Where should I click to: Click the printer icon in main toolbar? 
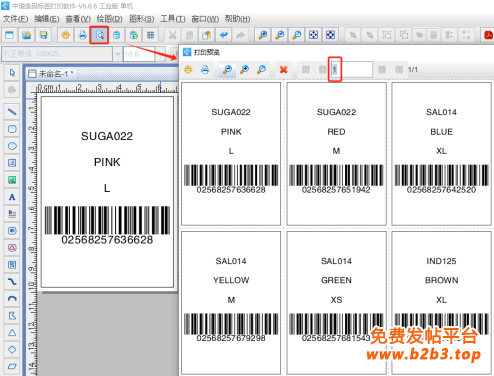tap(82, 35)
